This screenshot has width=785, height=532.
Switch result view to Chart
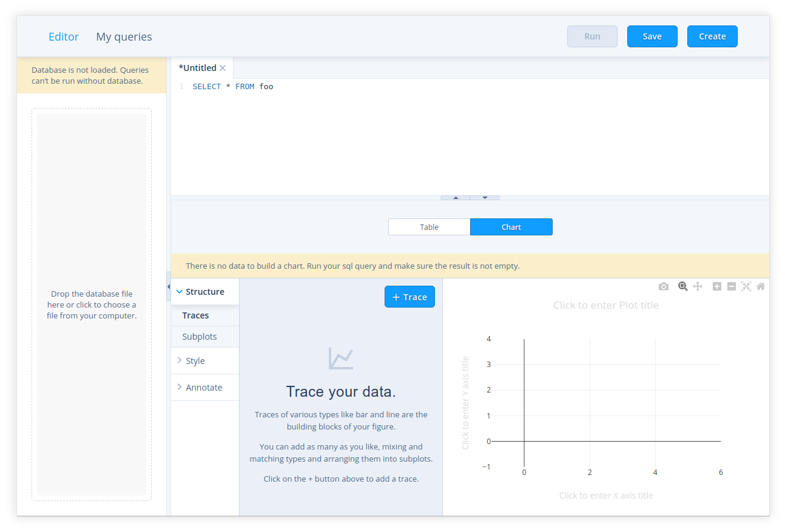point(511,227)
